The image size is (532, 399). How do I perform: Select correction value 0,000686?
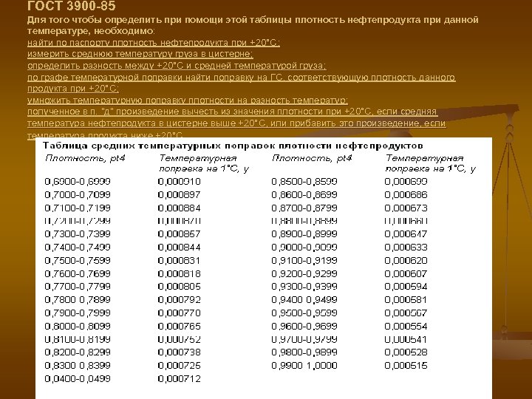(406, 195)
